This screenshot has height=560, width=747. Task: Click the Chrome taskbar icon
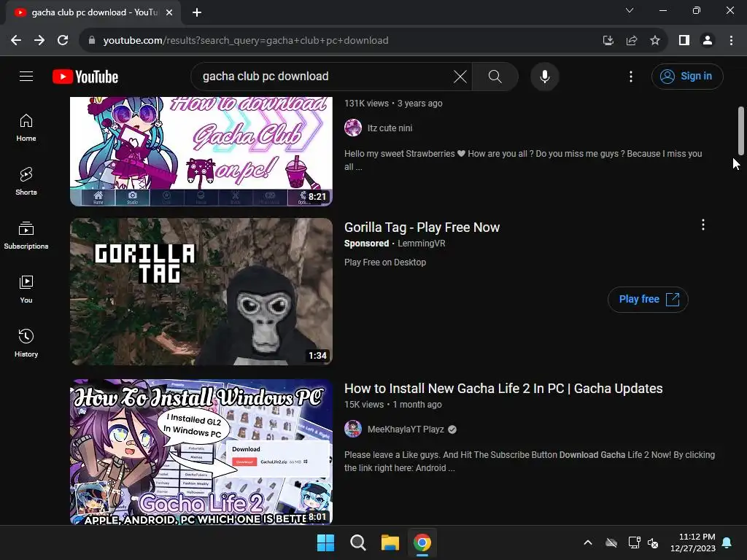coord(422,542)
